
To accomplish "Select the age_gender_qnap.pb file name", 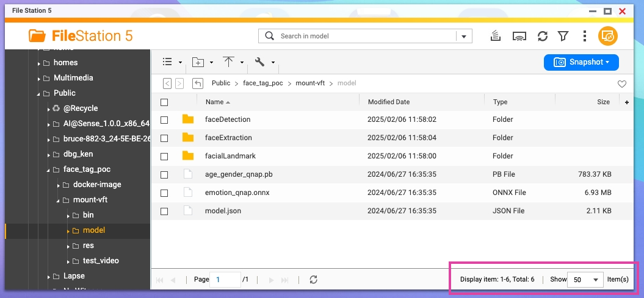I will point(239,174).
